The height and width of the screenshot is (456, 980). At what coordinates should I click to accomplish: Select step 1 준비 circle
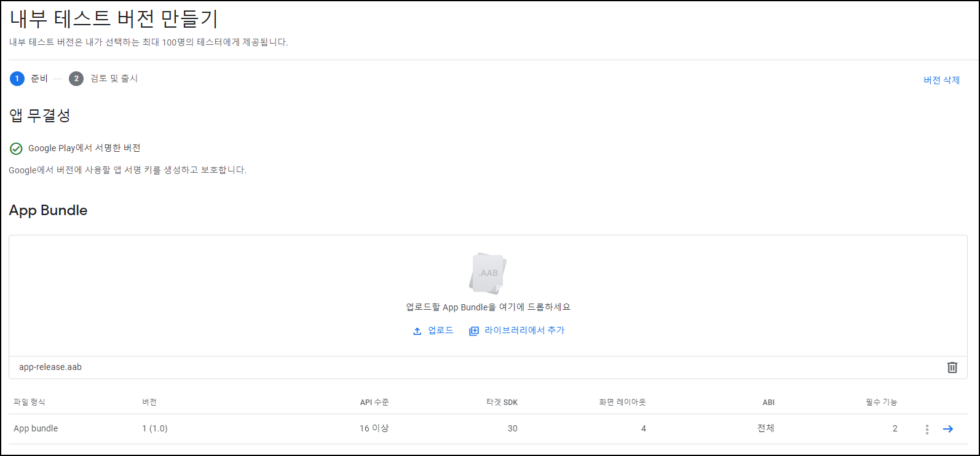click(17, 79)
